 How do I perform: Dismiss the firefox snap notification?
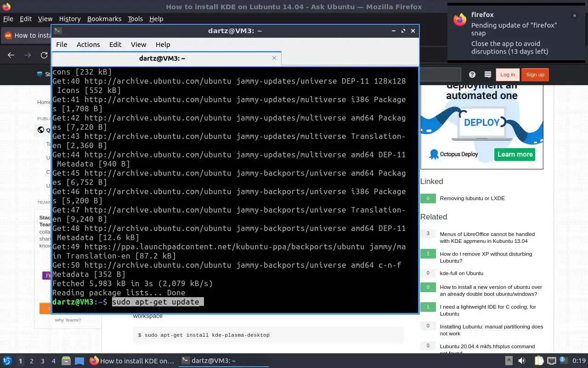[x=574, y=16]
